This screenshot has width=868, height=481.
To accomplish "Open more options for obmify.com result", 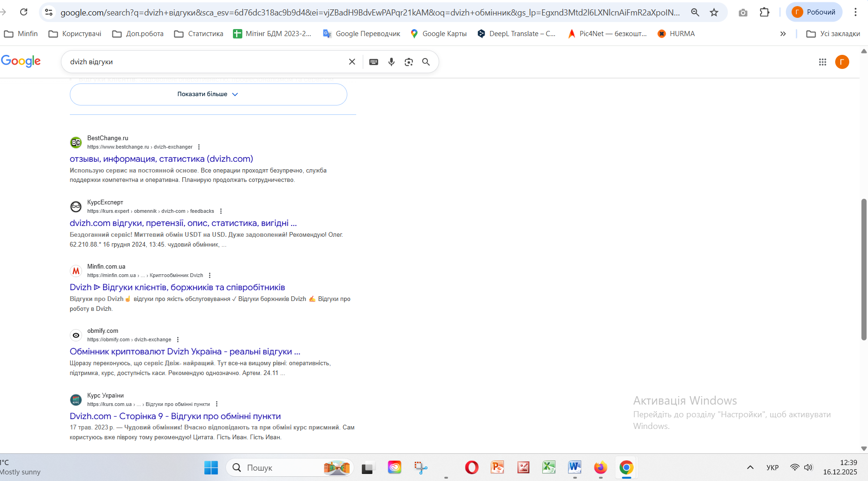I will point(178,339).
